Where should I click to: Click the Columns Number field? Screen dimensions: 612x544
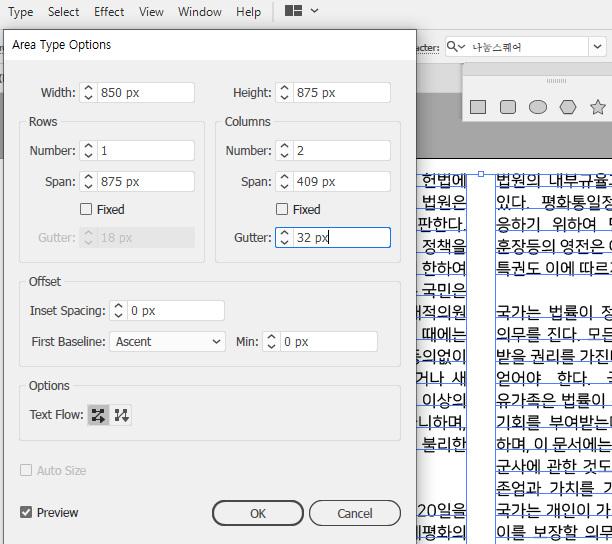point(342,151)
